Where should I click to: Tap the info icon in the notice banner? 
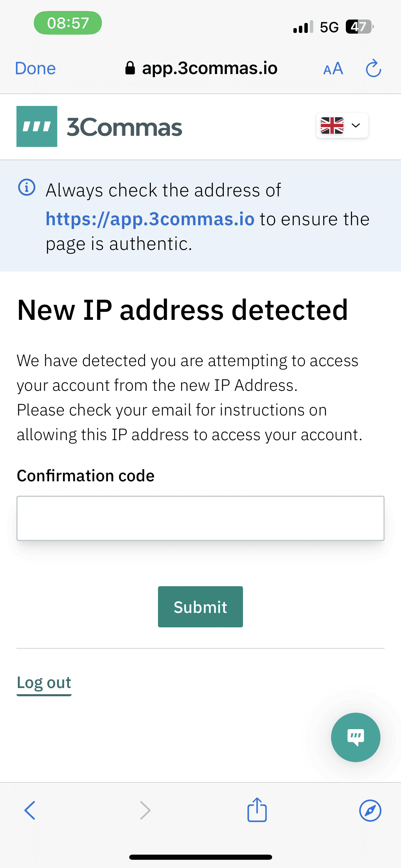tap(27, 188)
